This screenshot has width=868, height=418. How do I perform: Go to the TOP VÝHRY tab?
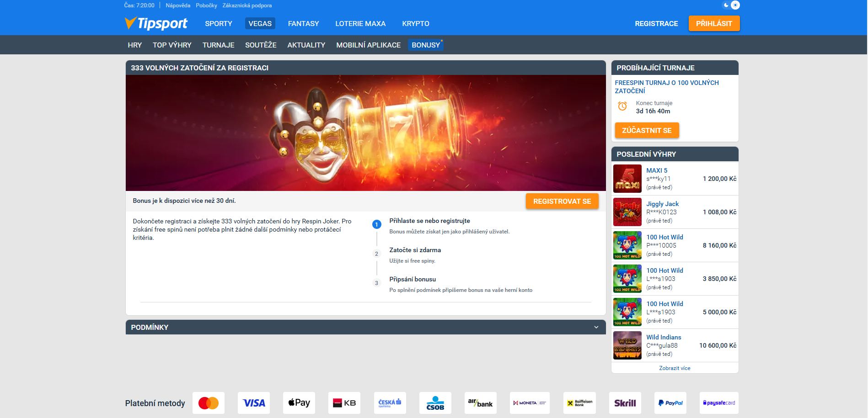tap(172, 45)
